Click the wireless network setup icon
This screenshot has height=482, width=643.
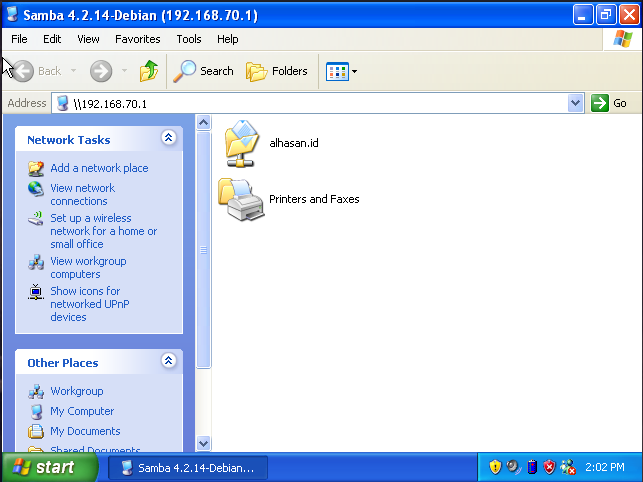(x=36, y=218)
